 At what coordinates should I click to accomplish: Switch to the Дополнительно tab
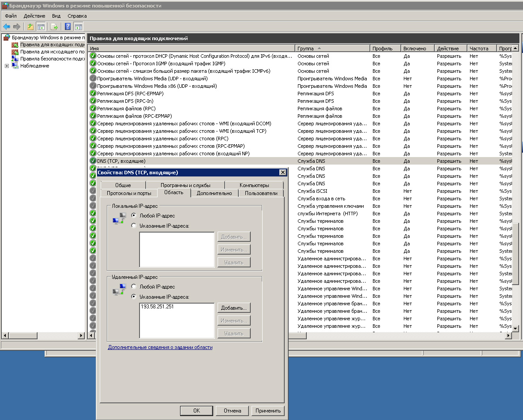pos(214,193)
